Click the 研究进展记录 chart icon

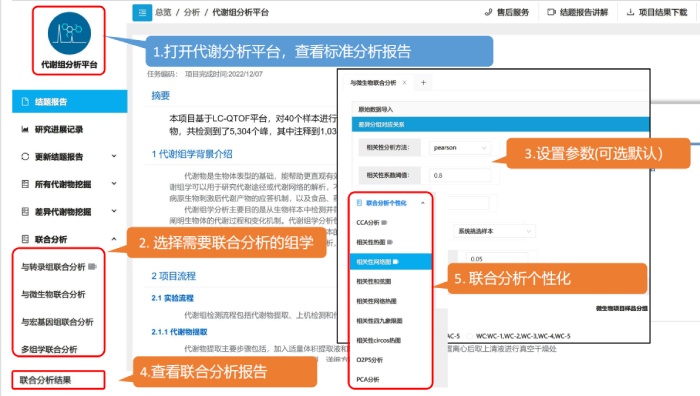pyautogui.click(x=25, y=129)
